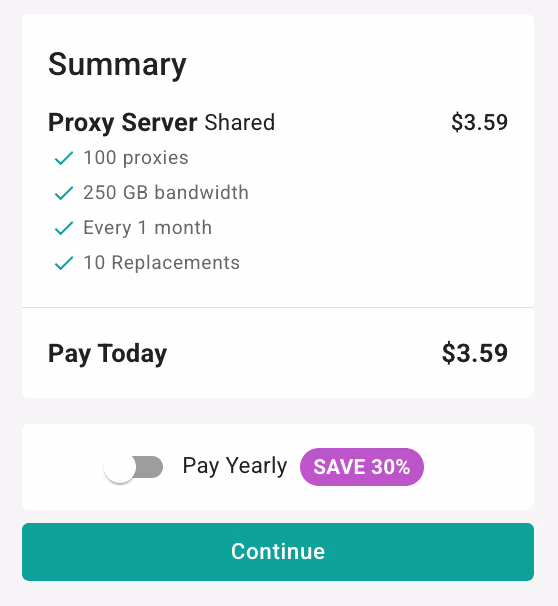Screen dimensions: 558x606
Task: Click the checkmark icon beside 250 GB bandwidth
Action: (x=64, y=193)
